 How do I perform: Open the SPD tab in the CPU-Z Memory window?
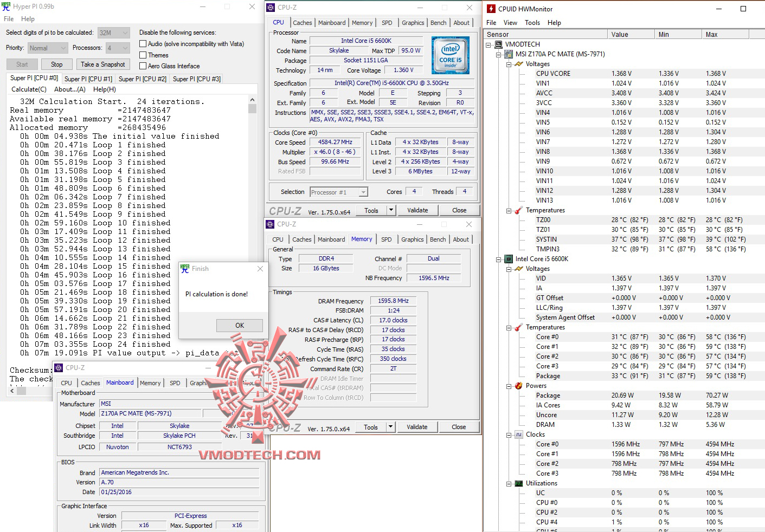point(386,239)
